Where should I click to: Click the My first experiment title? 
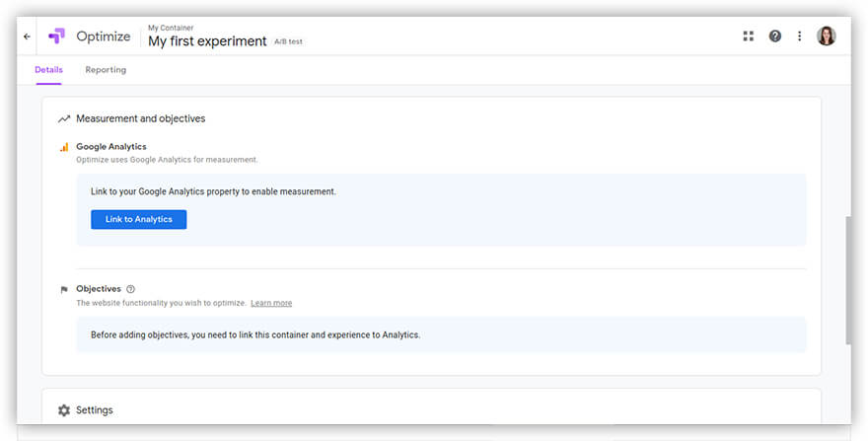pyautogui.click(x=207, y=41)
